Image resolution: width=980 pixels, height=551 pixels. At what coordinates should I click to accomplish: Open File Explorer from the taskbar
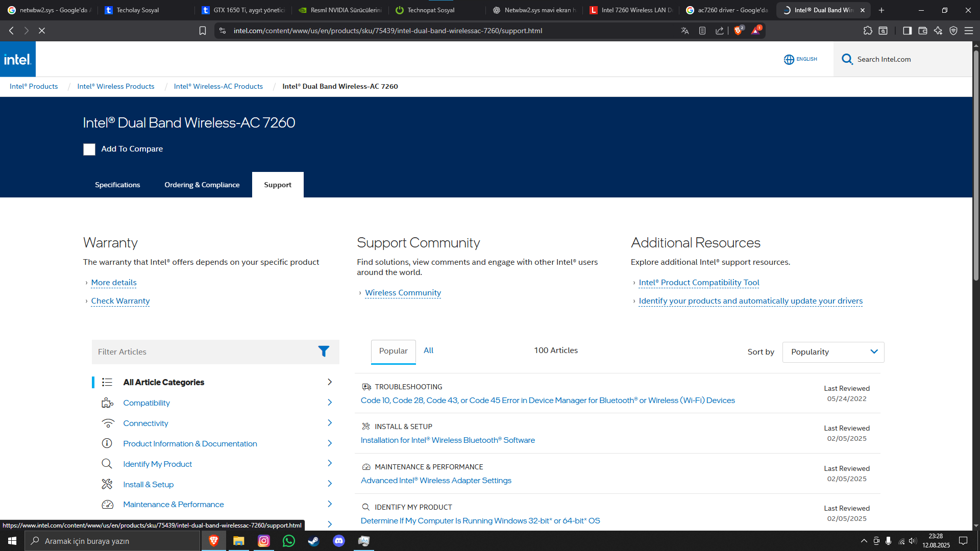coord(239,541)
